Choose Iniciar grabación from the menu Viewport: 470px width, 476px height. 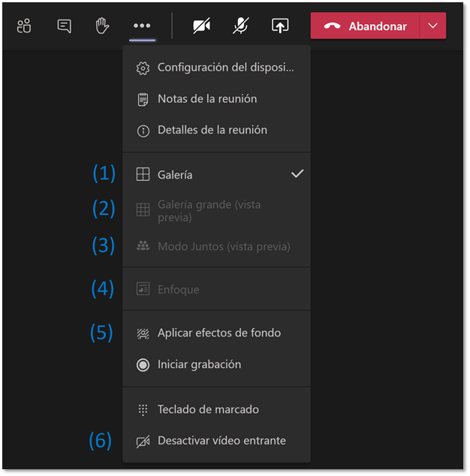(216, 365)
